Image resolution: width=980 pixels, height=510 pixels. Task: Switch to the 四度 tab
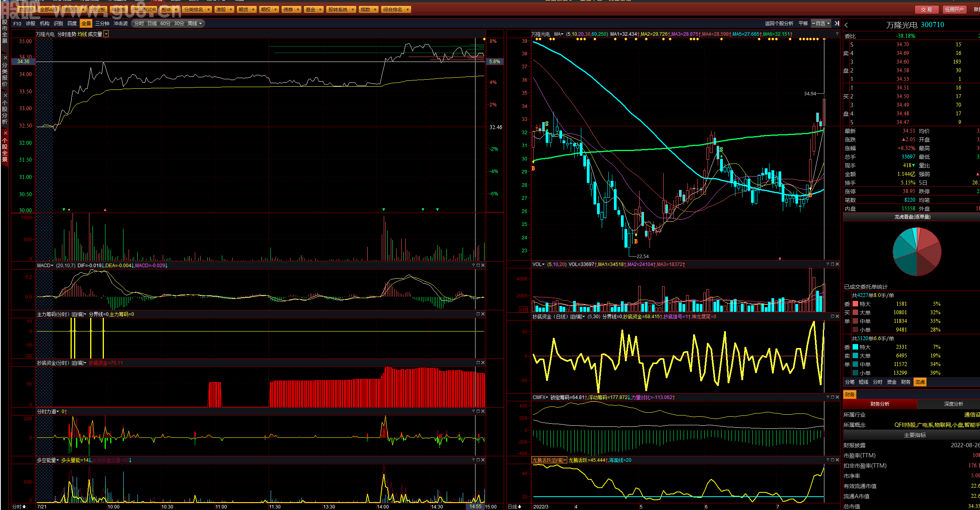pyautogui.click(x=72, y=24)
